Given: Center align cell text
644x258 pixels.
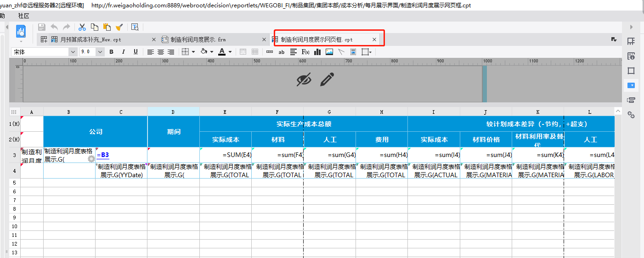Looking at the screenshot, I should [x=161, y=52].
